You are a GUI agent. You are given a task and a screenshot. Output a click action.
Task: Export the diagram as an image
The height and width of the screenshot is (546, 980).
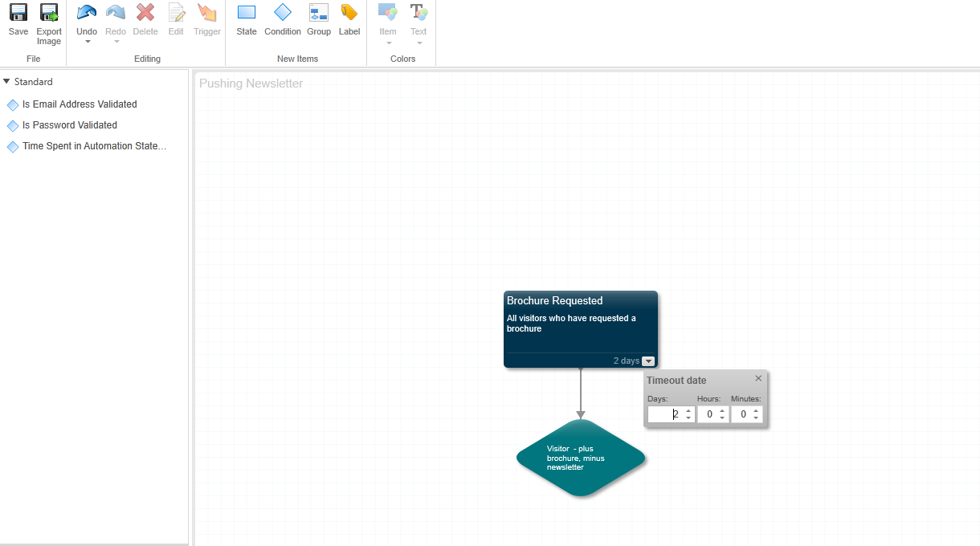pyautogui.click(x=49, y=22)
